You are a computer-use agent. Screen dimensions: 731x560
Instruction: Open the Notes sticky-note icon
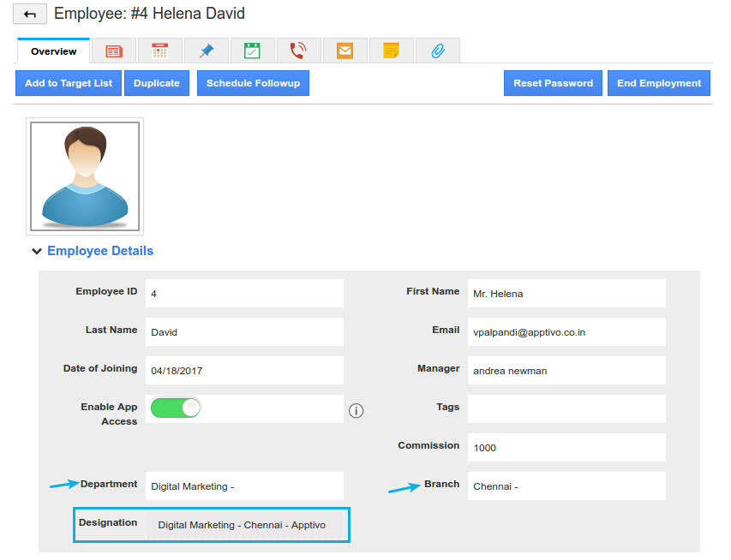click(391, 51)
